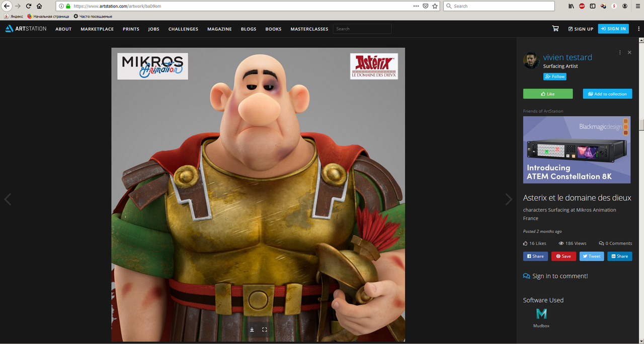Click the ArtStation logo
Screen dimensions: 644x344
click(x=26, y=29)
